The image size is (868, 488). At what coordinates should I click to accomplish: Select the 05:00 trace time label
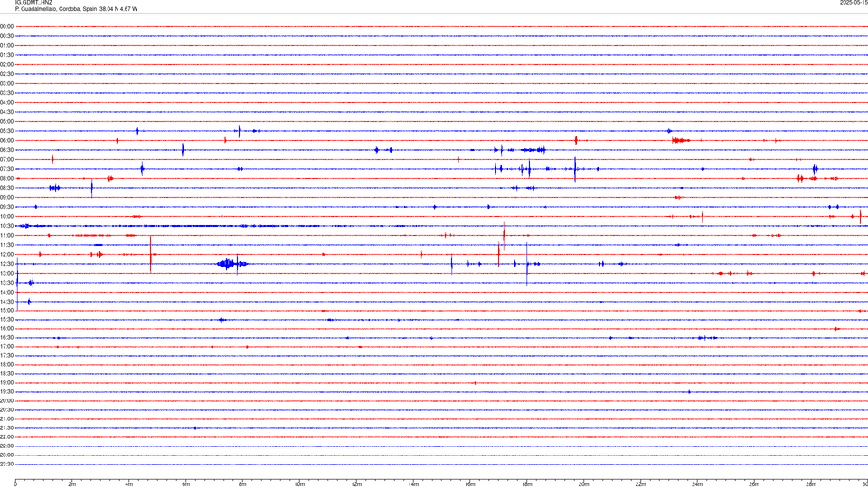tap(6, 121)
